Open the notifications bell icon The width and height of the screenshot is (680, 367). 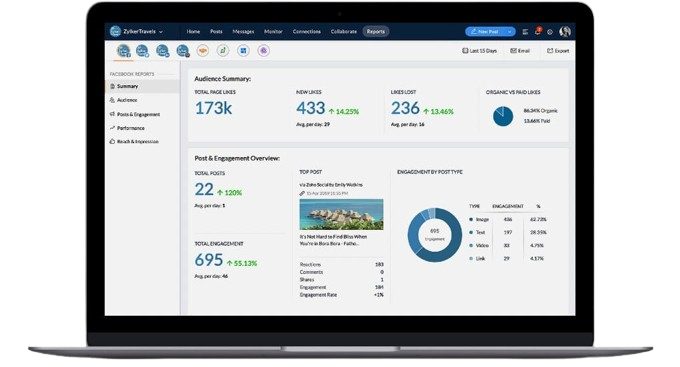(538, 31)
